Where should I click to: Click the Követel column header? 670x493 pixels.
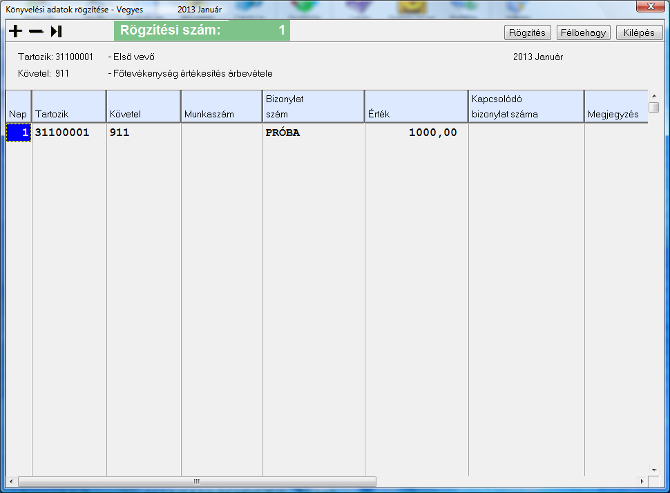coord(143,106)
